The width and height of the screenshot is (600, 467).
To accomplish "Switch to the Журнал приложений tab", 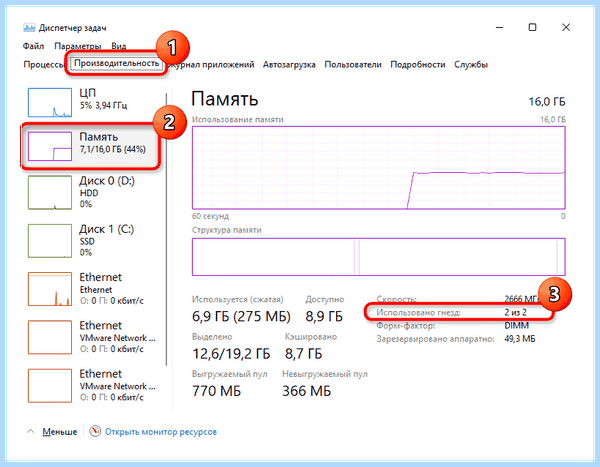I will (x=211, y=65).
